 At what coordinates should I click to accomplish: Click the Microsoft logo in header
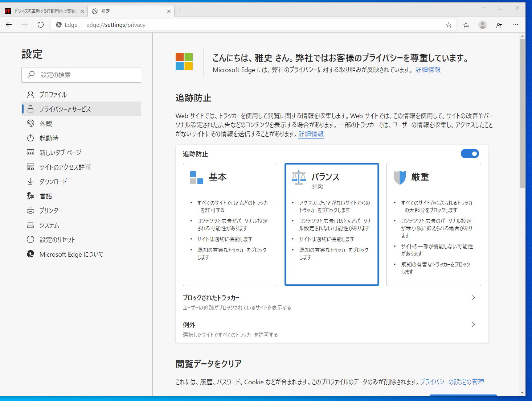pos(184,61)
